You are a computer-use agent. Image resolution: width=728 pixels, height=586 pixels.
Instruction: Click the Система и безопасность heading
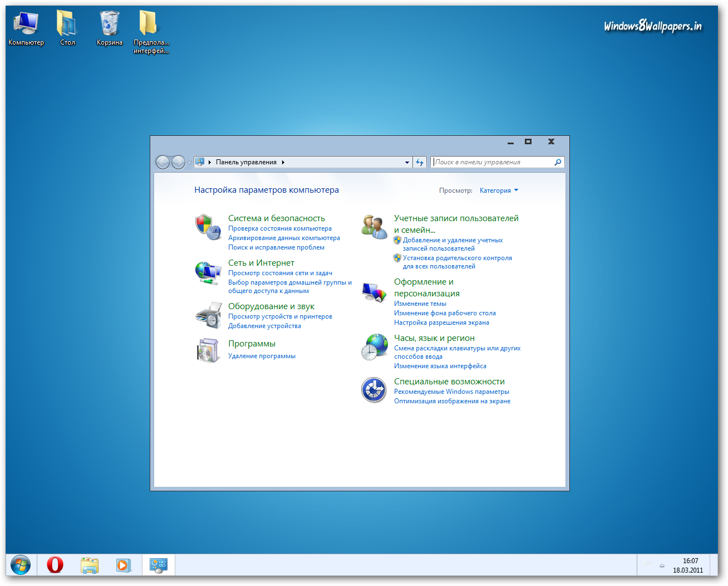click(x=276, y=218)
